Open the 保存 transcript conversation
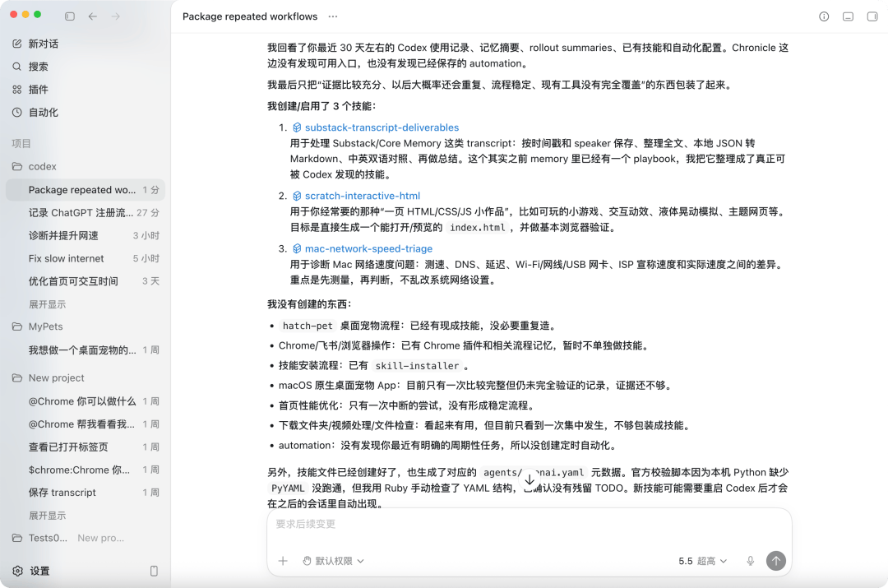 86,493
